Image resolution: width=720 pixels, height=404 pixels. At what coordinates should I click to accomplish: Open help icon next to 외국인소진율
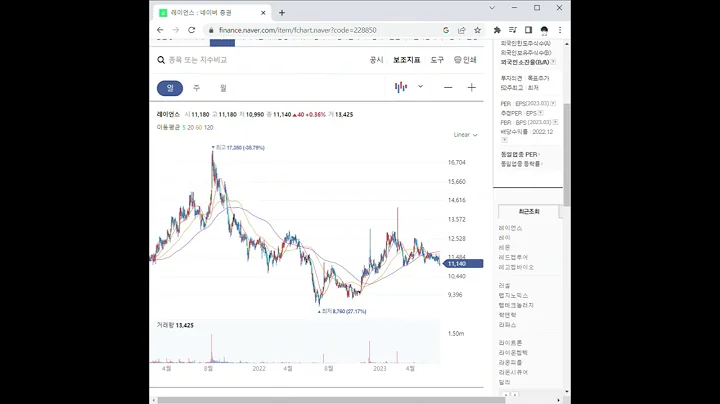pyautogui.click(x=553, y=62)
